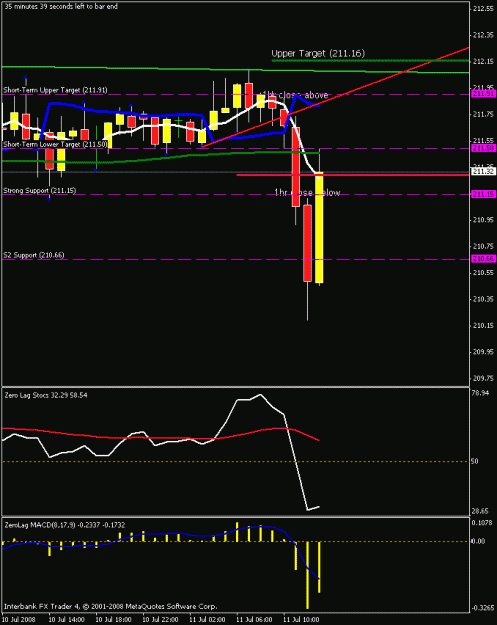Select the 'Short-Term Lower Target (211.50)' label

[55, 144]
